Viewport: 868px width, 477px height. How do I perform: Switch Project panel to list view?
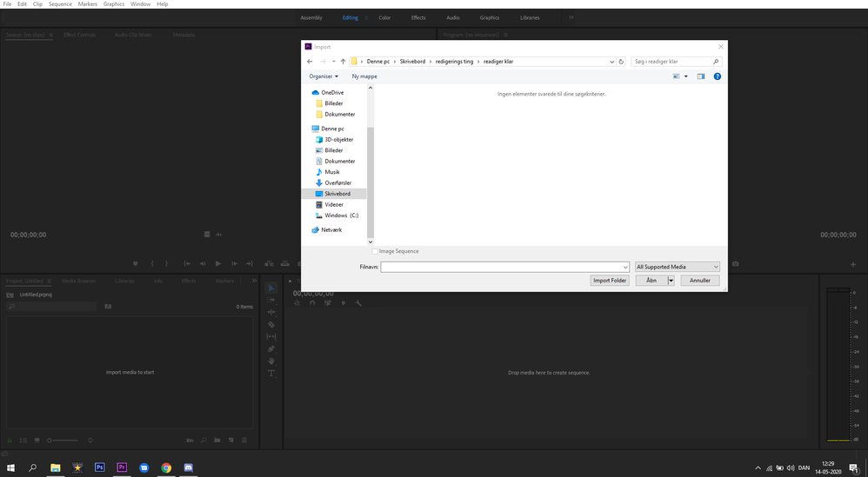[23, 441]
